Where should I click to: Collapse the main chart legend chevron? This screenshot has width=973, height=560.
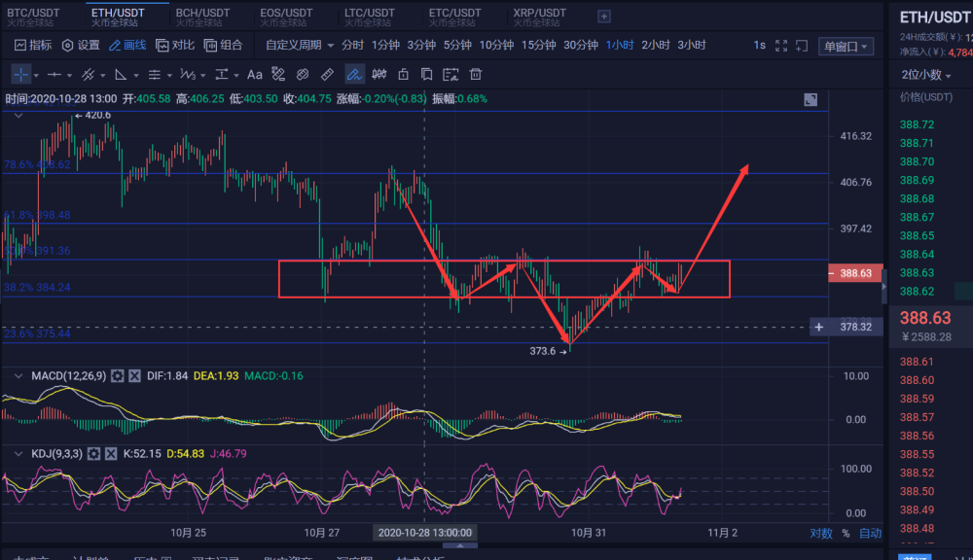(18, 116)
